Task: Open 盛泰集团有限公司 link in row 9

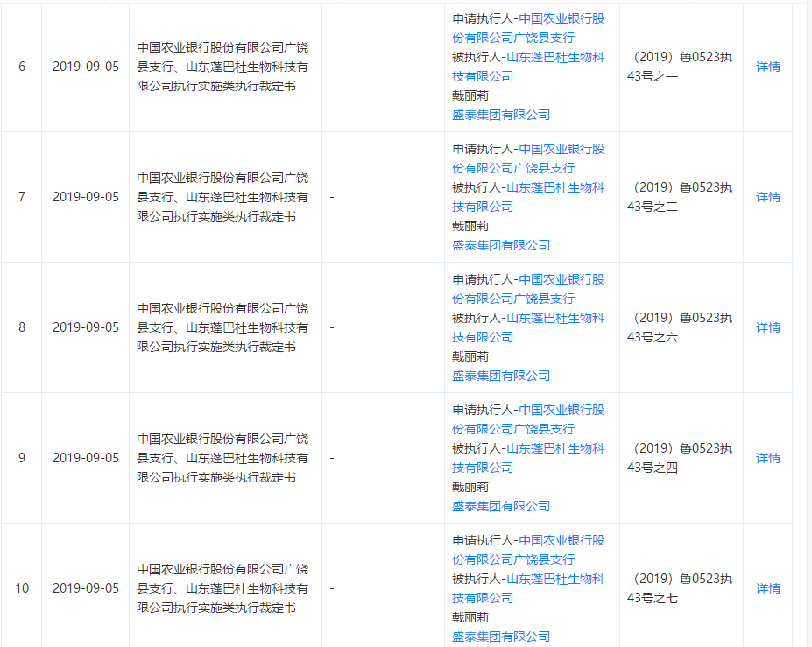Action: click(x=501, y=506)
